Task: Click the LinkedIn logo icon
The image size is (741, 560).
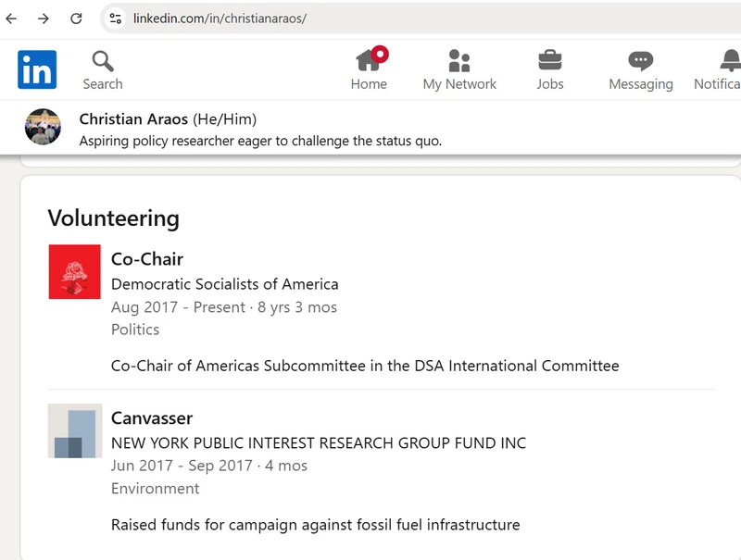Action: coord(37,69)
